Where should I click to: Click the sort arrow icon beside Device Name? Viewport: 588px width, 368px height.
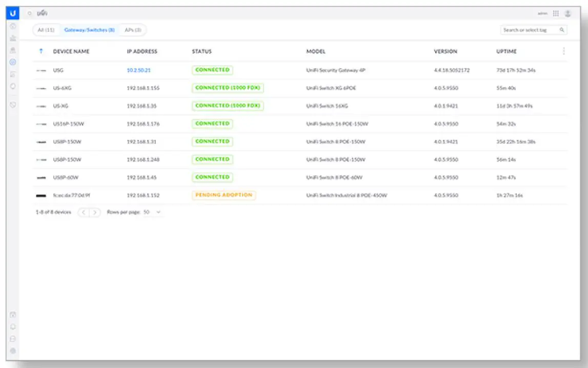click(41, 51)
